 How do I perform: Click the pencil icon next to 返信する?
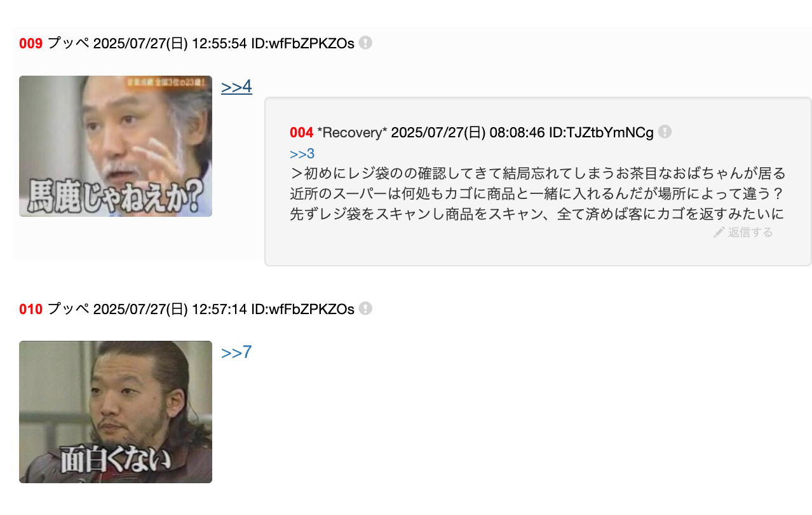[x=719, y=233]
